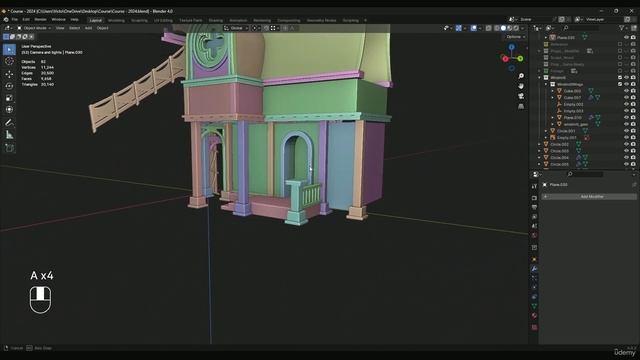Hide Cube.017 with its eye icon
The height and width of the screenshot is (360, 640).
pos(627,98)
